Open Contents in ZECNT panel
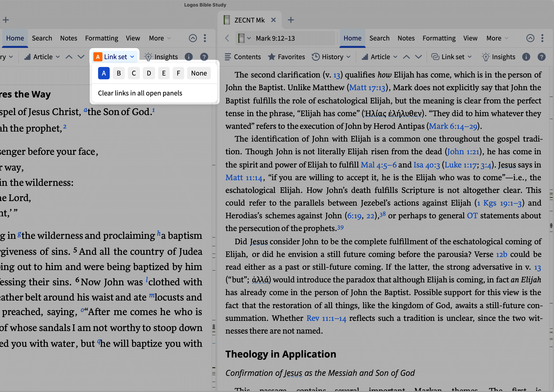This screenshot has width=554, height=392. [242, 57]
